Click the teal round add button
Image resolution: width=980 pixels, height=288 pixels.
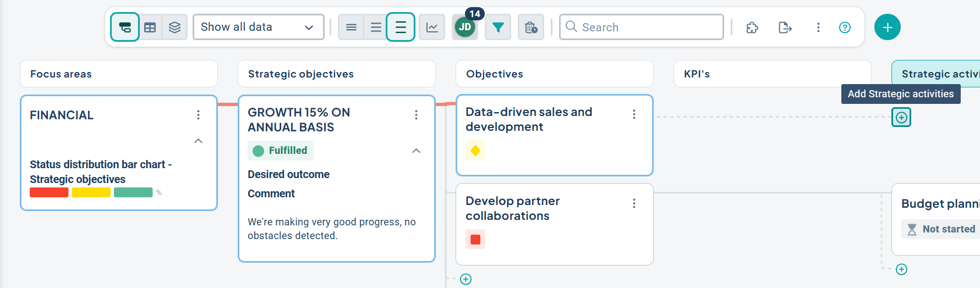(887, 27)
